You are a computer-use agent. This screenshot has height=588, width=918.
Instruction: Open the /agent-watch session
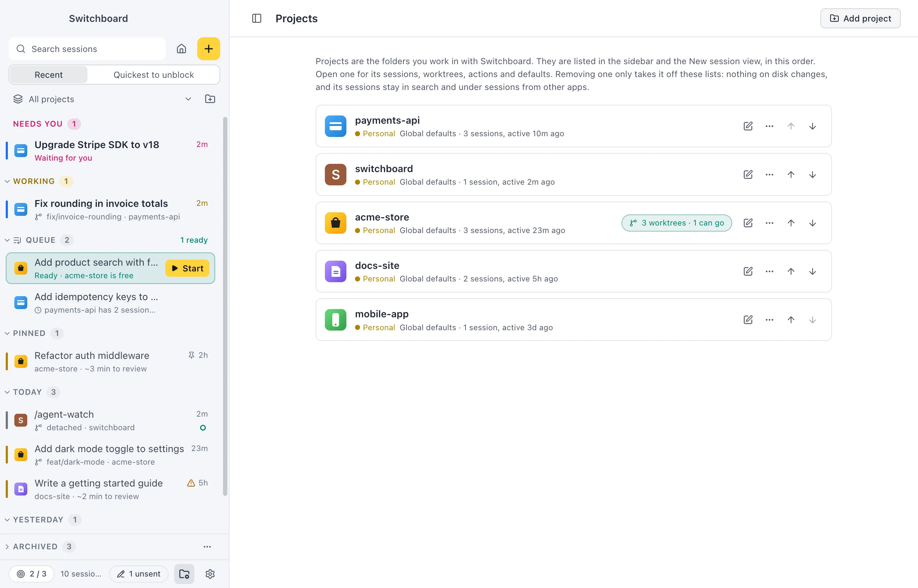click(x=110, y=420)
